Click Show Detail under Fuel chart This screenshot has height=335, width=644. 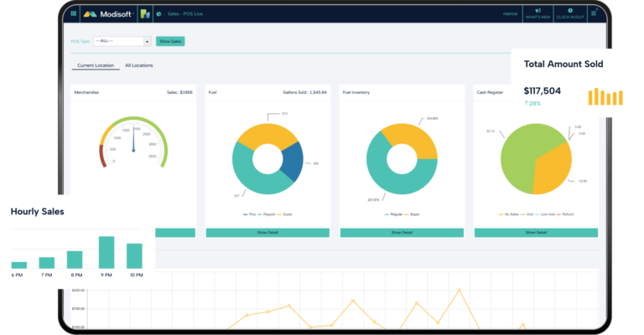pos(267,232)
